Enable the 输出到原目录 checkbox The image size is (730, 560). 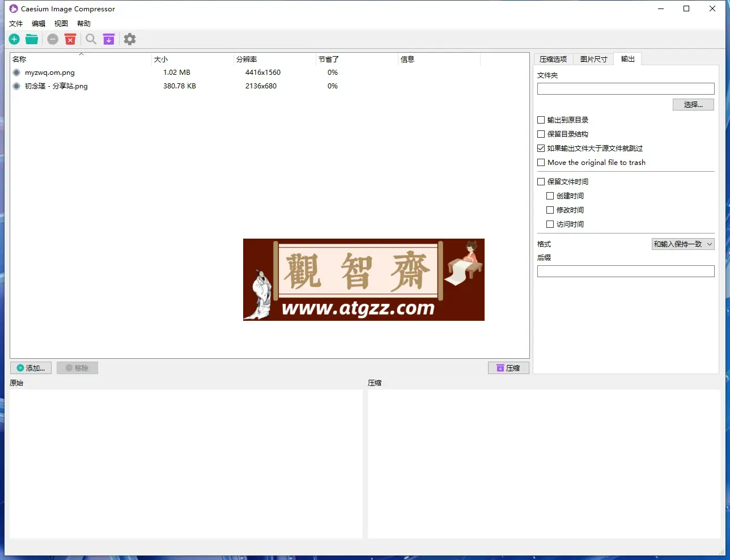point(541,120)
